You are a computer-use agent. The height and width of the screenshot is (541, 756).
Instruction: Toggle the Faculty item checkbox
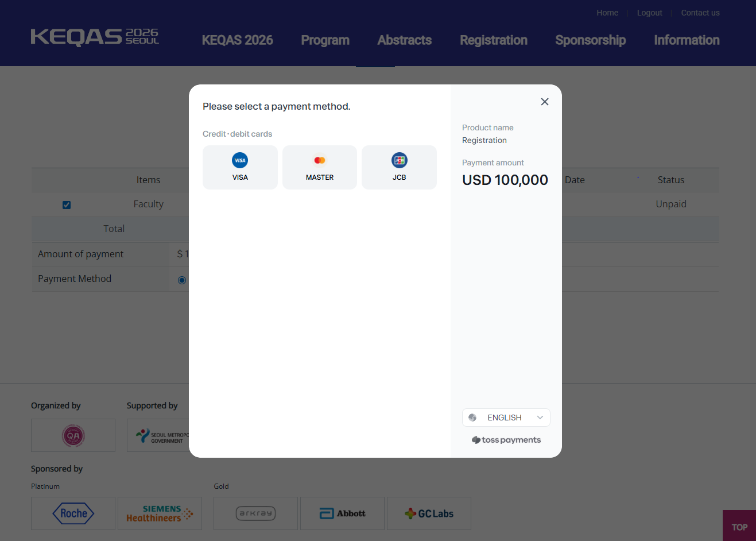(67, 205)
